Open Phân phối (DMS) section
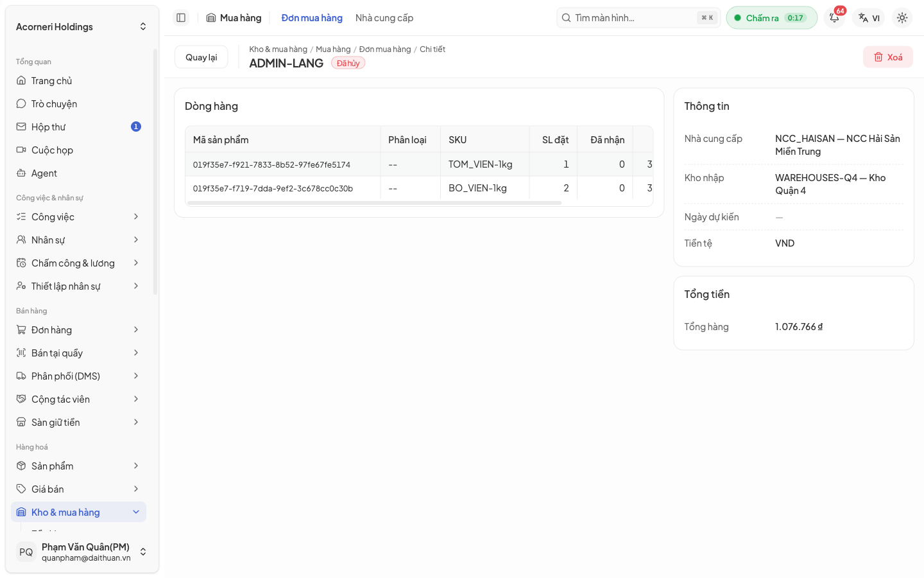924x578 pixels. [x=79, y=376]
